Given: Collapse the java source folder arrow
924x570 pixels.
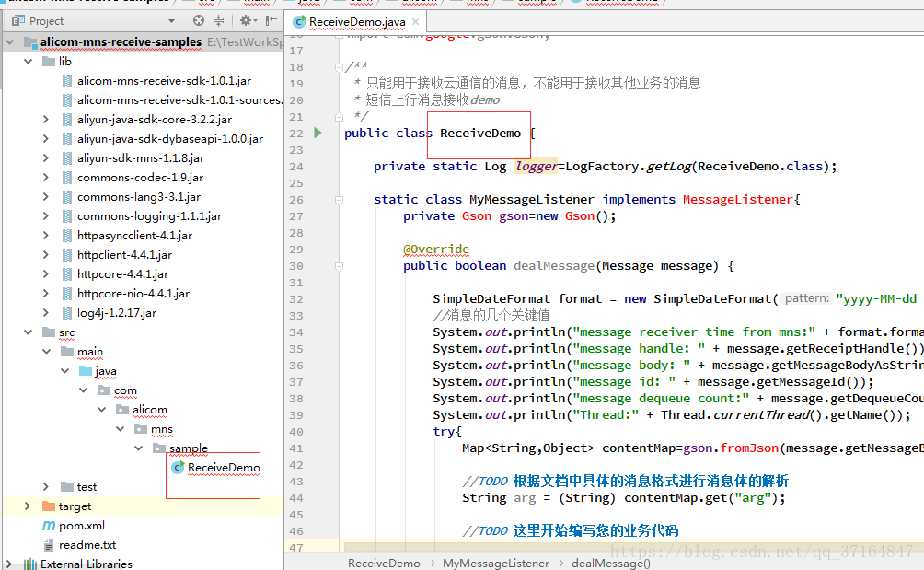Looking at the screenshot, I should tap(64, 371).
